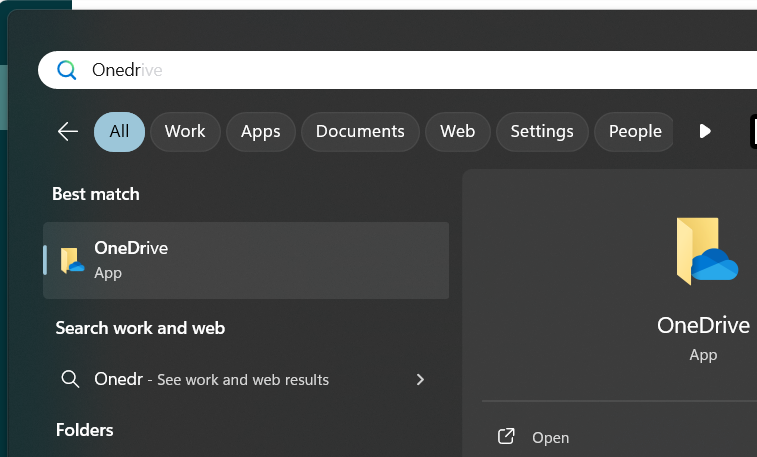
Task: Click the Open external-link icon
Action: click(506, 437)
